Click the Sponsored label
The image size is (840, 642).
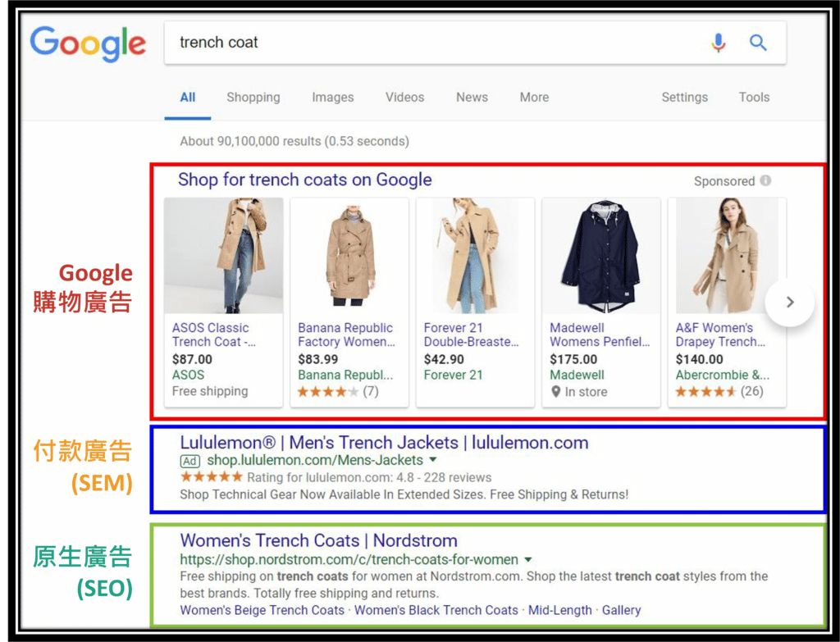724,181
